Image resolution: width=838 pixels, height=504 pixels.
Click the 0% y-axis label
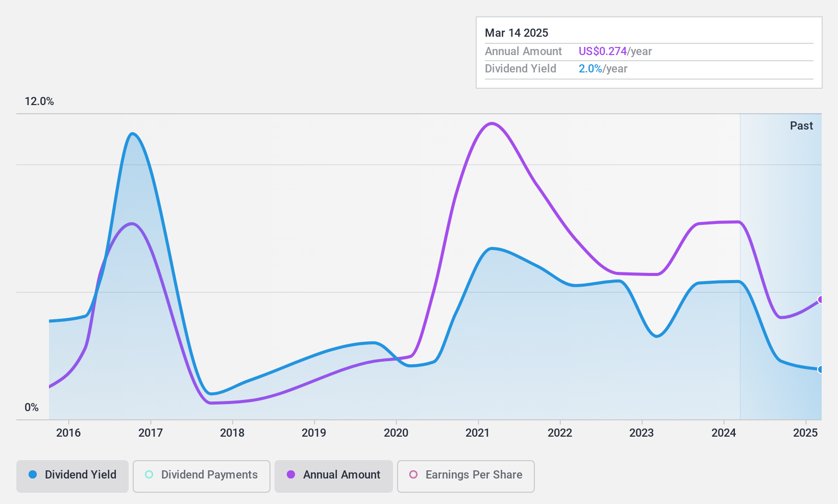(32, 408)
